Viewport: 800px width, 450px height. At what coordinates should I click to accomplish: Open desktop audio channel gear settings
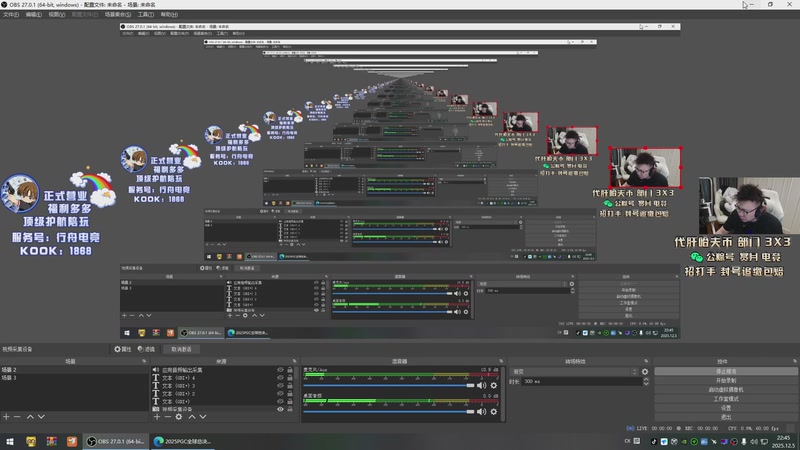[x=493, y=412]
